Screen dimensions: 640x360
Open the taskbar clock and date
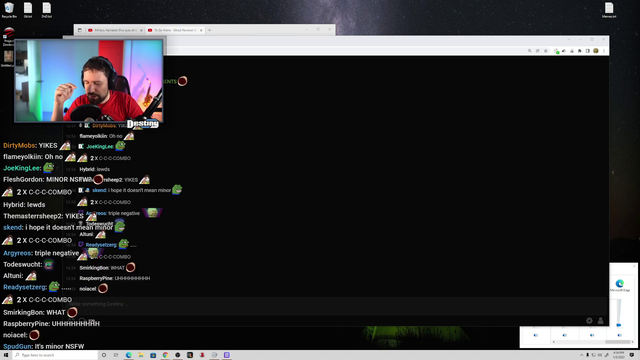click(619, 355)
